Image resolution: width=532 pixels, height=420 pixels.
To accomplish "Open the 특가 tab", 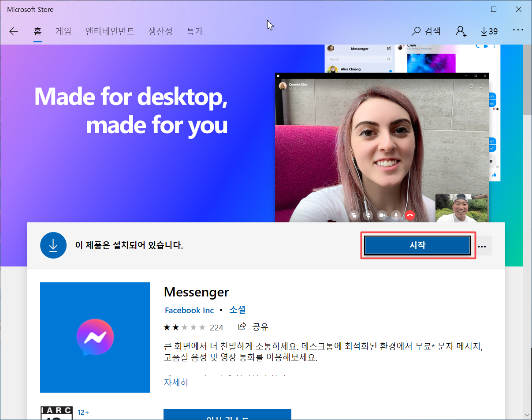I will click(195, 31).
